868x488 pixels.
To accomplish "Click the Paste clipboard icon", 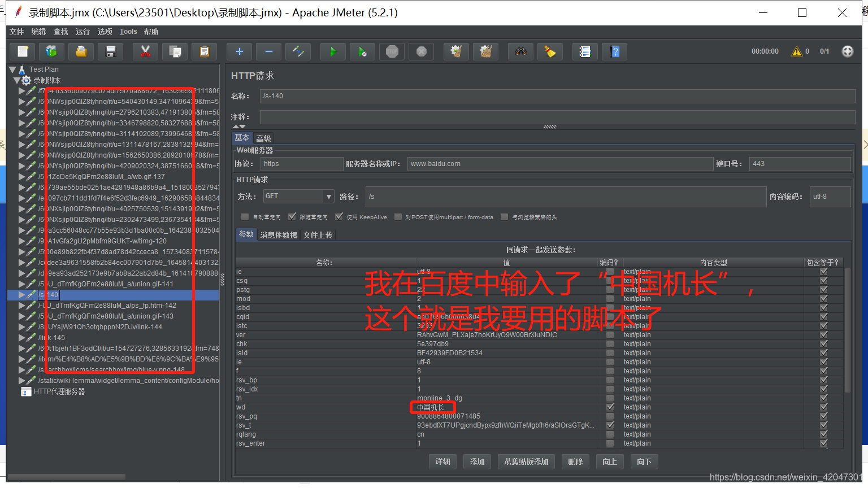I will pos(205,51).
